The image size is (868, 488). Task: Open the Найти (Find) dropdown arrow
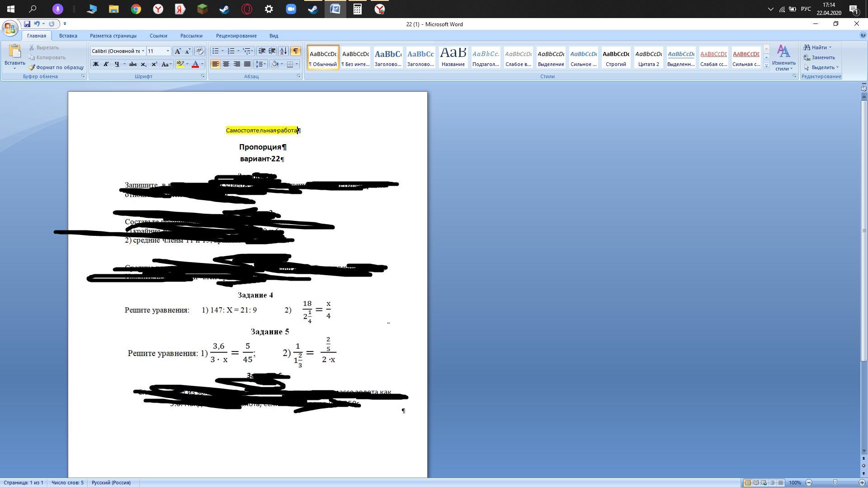pyautogui.click(x=830, y=47)
